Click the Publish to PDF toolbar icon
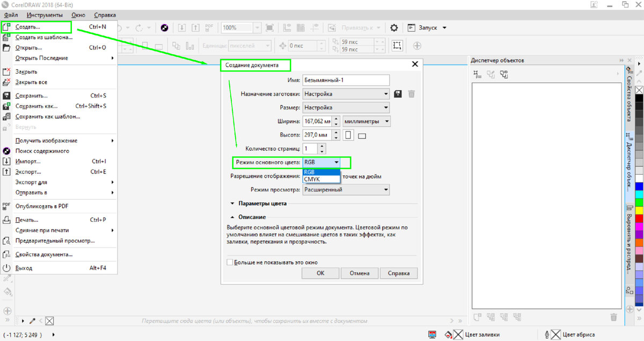Image resolution: width=644 pixels, height=341 pixels. 209,27
